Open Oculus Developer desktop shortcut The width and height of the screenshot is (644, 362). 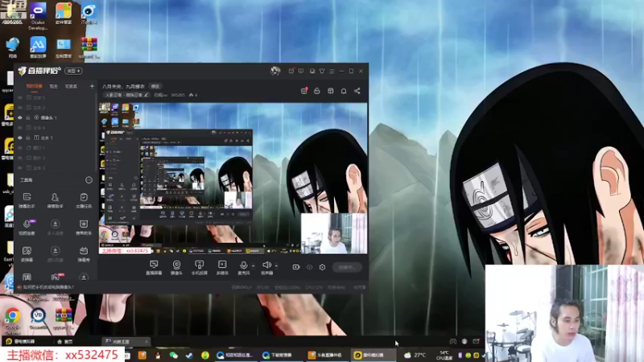[38, 15]
